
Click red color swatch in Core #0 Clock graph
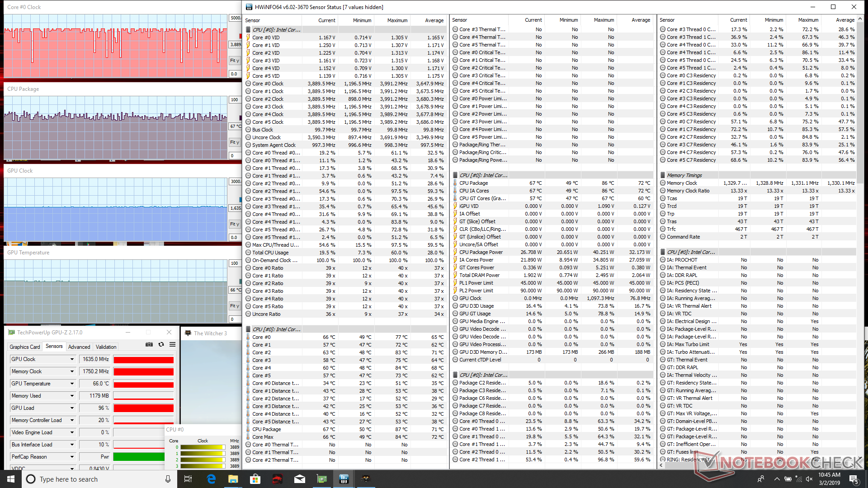(x=241, y=36)
